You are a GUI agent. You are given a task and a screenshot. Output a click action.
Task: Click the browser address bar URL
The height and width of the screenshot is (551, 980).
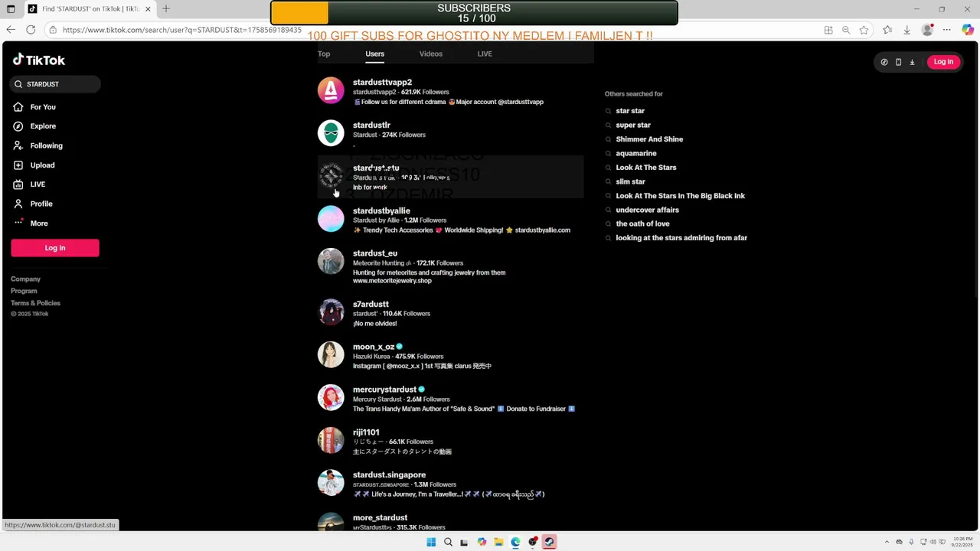tap(181, 30)
